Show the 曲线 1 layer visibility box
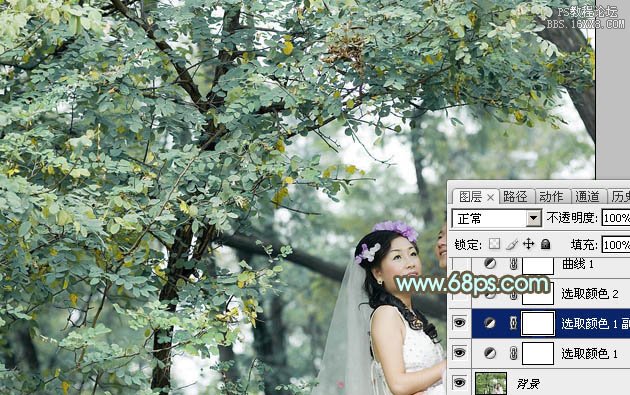The height and width of the screenshot is (395, 630). [x=460, y=264]
